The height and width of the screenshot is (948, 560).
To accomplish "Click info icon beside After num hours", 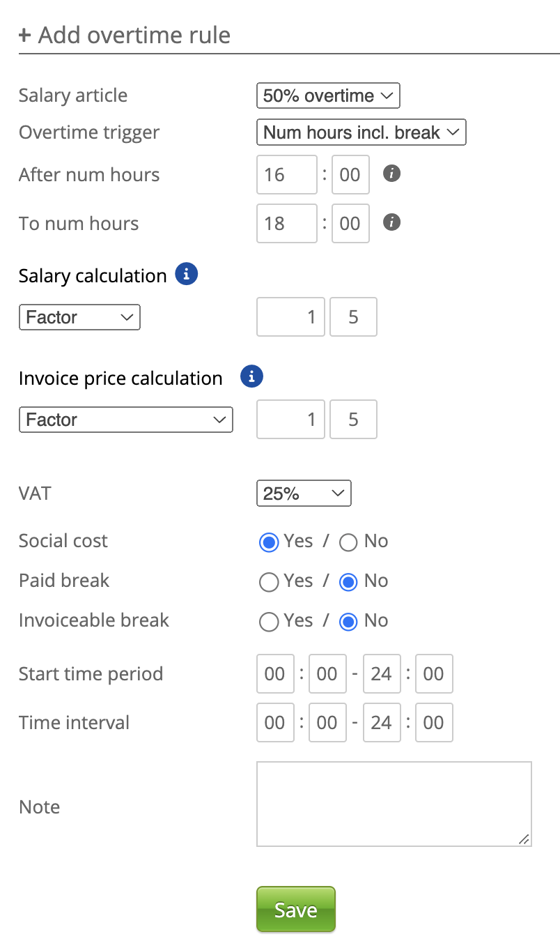I will click(392, 174).
